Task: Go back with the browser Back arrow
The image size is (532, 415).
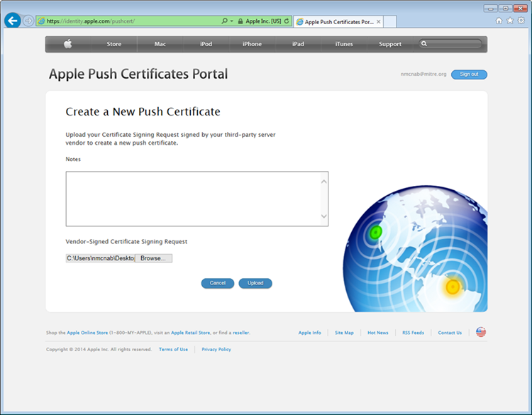Action: [13, 21]
